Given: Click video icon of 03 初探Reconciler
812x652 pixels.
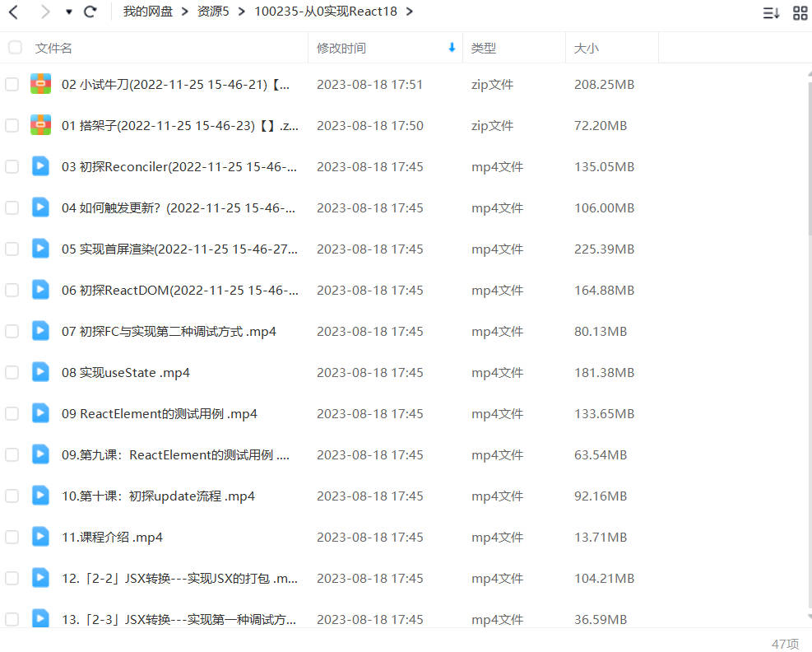Looking at the screenshot, I should pyautogui.click(x=40, y=165).
